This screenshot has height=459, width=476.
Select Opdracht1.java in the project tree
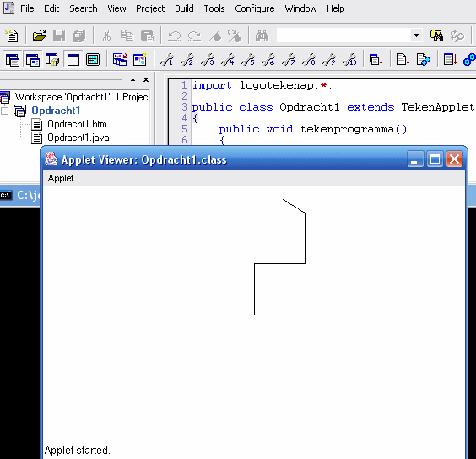(78, 138)
